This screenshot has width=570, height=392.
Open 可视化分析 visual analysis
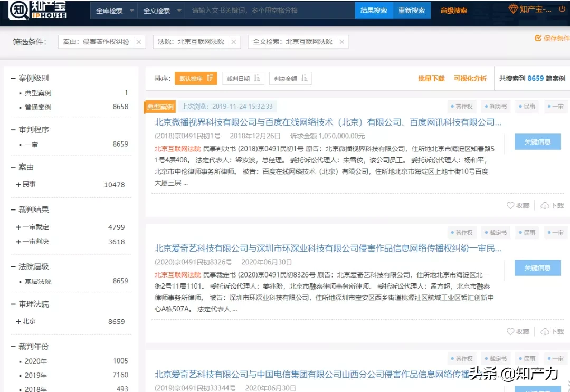coord(470,79)
